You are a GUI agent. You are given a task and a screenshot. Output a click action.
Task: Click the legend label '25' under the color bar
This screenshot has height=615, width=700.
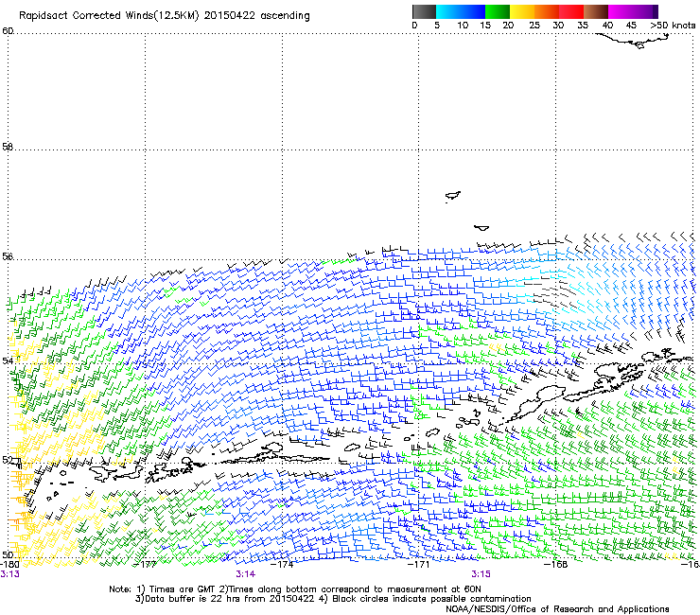[x=534, y=26]
